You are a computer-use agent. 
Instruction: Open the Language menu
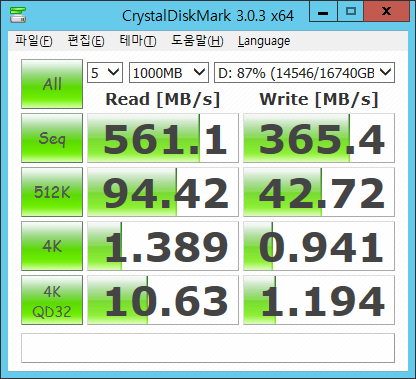(x=264, y=41)
